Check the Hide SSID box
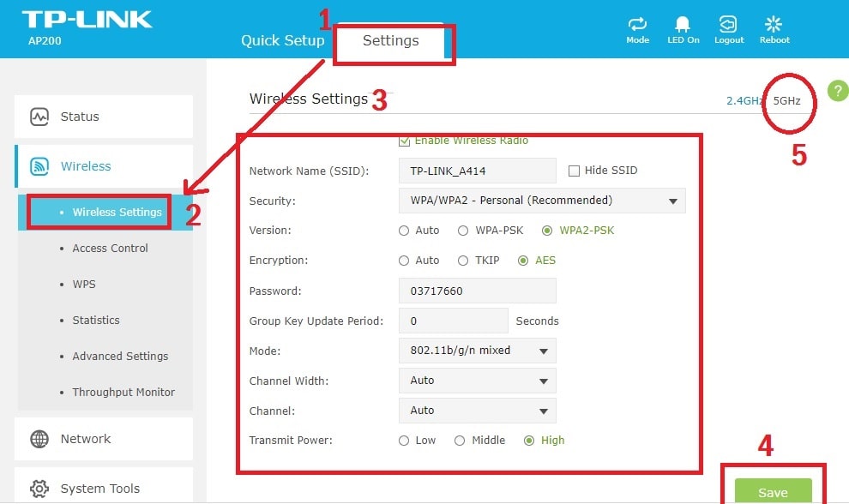The height and width of the screenshot is (504, 849). click(574, 171)
